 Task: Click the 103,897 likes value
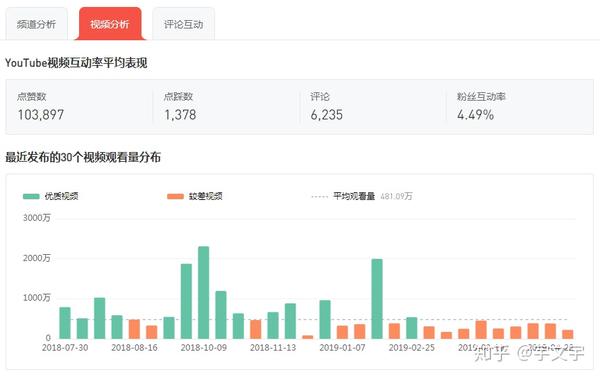pos(41,114)
